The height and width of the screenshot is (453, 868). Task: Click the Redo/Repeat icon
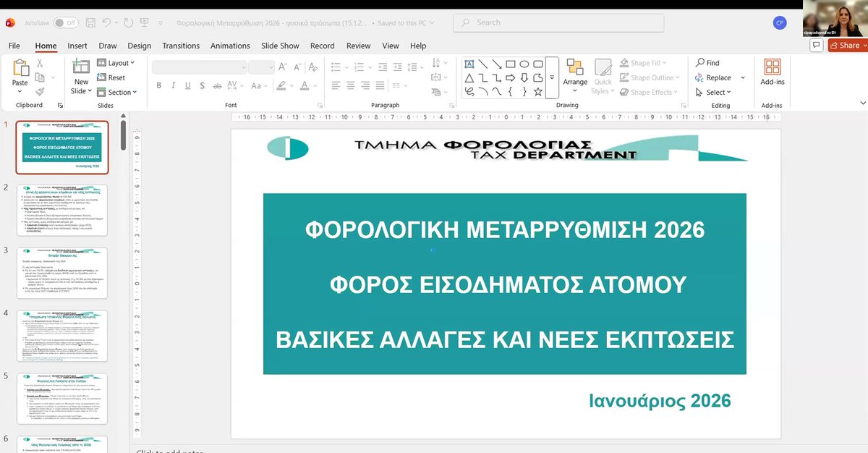(x=129, y=23)
